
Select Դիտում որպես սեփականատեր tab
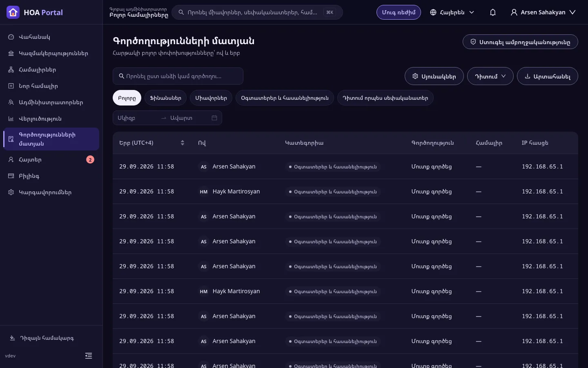385,98
